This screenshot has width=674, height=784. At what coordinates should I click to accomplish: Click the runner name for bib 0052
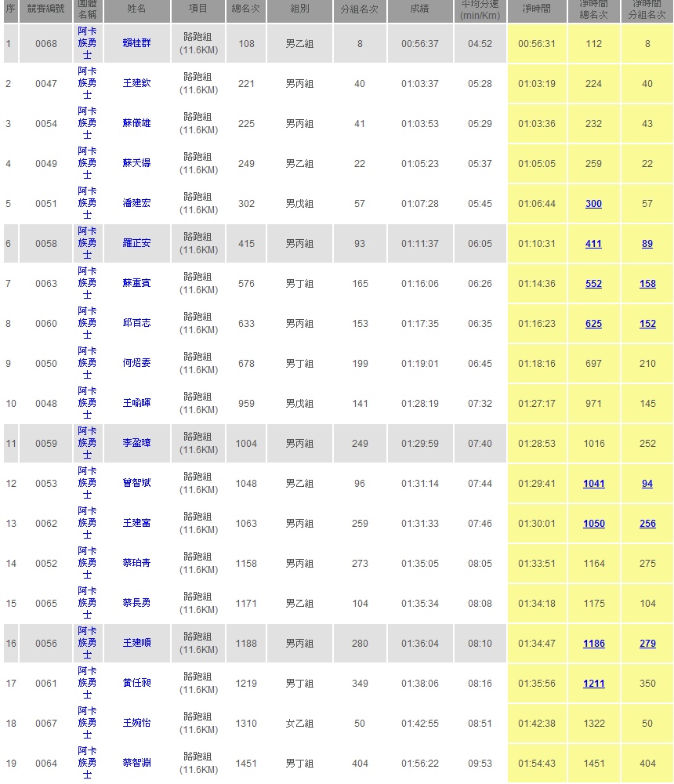[136, 563]
